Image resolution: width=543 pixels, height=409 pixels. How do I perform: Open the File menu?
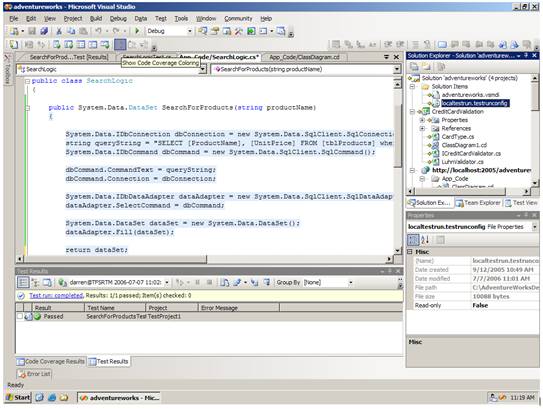14,18
